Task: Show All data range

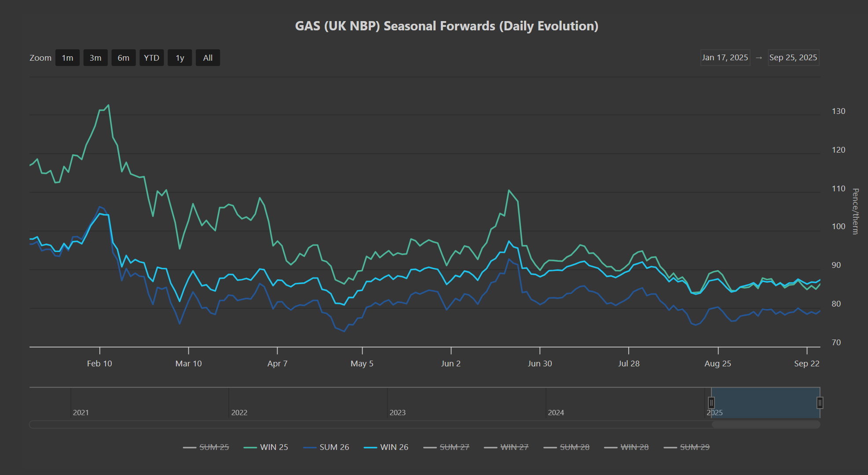Action: coord(208,58)
